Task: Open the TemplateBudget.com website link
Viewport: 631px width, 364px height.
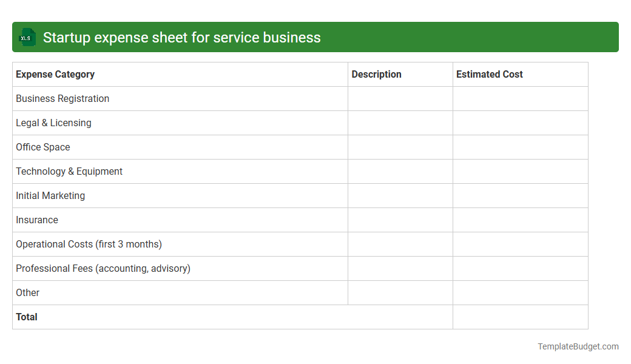Action: point(578,346)
